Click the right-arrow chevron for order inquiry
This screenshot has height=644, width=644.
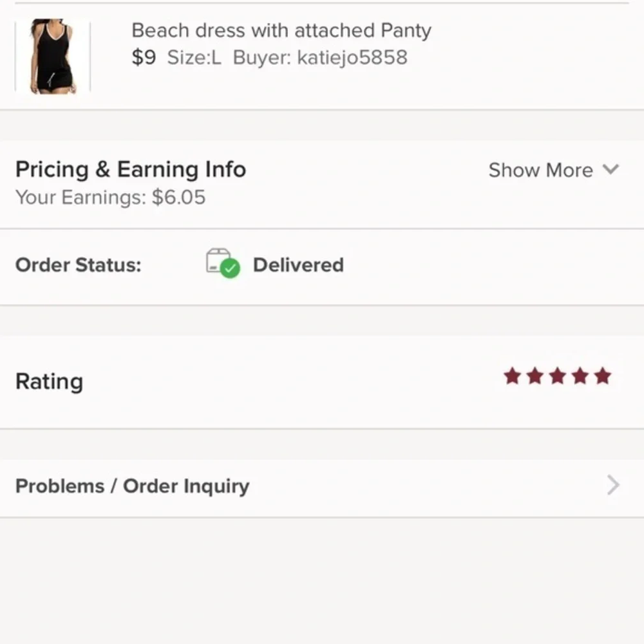click(612, 486)
